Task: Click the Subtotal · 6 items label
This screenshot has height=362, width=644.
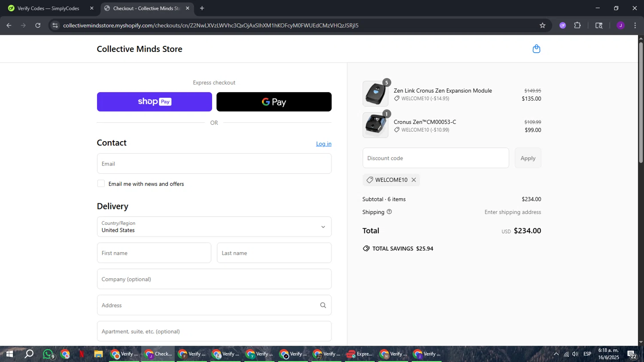Action: point(384,199)
